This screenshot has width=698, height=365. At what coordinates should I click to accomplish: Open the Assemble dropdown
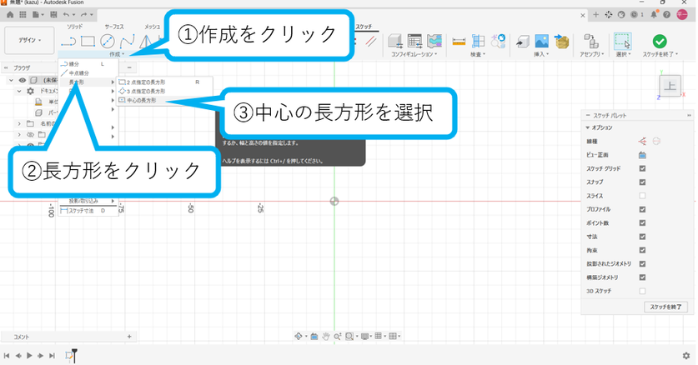click(x=592, y=54)
